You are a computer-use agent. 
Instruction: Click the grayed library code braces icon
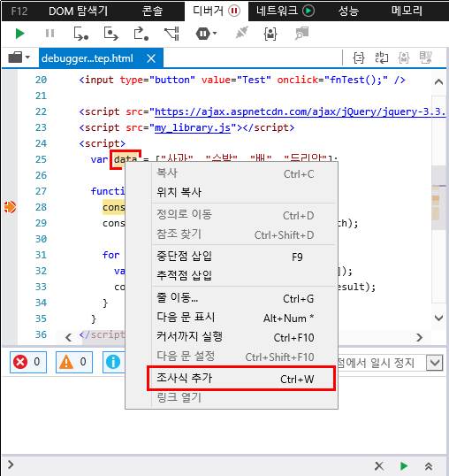click(x=404, y=58)
